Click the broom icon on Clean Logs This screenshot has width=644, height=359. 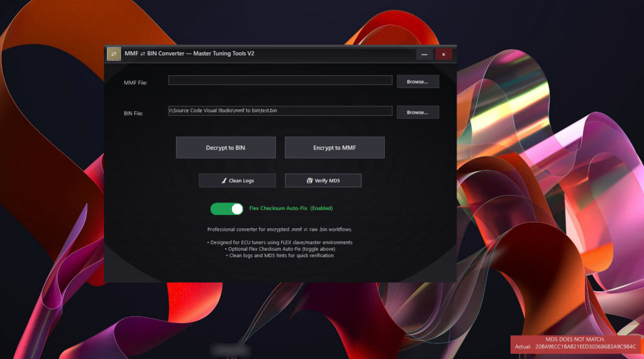(x=223, y=181)
